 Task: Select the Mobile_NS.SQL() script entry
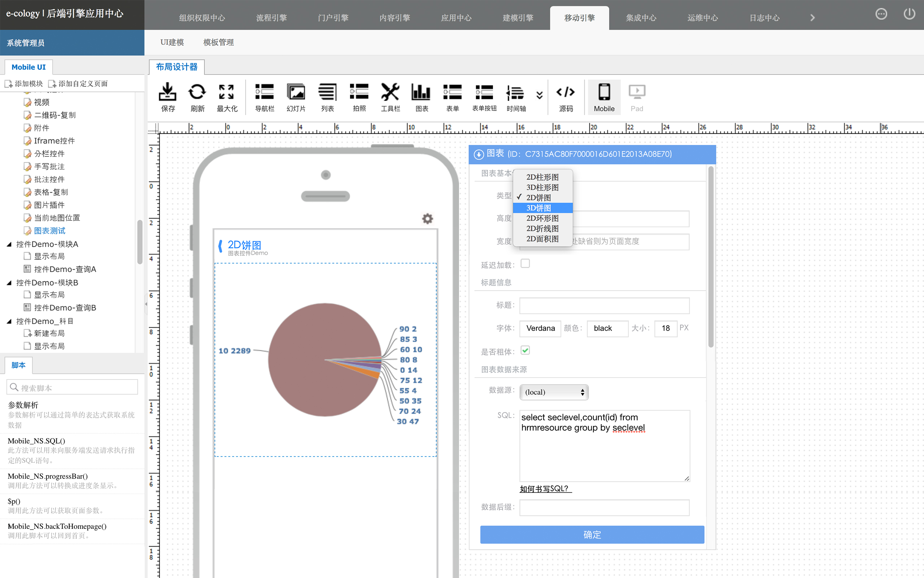72,450
